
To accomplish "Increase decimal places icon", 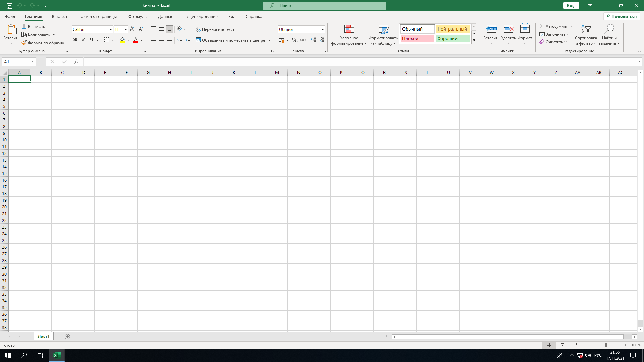I will pos(313,40).
